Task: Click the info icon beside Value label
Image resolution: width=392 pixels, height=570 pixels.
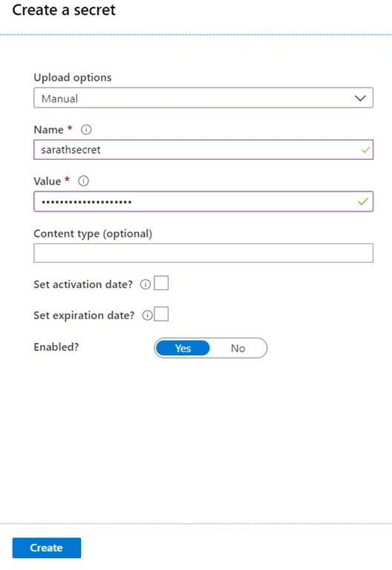Action: [83, 180]
